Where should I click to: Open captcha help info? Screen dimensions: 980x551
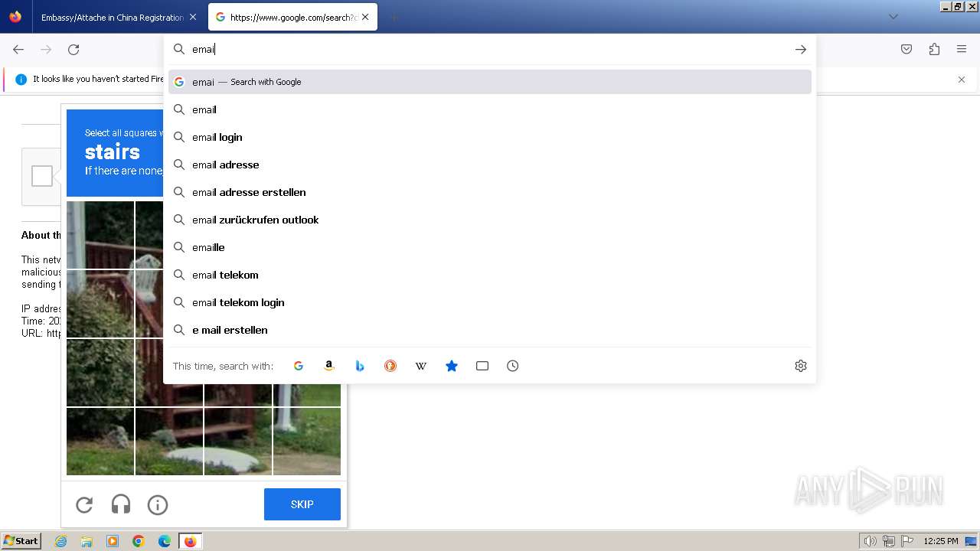click(x=158, y=504)
